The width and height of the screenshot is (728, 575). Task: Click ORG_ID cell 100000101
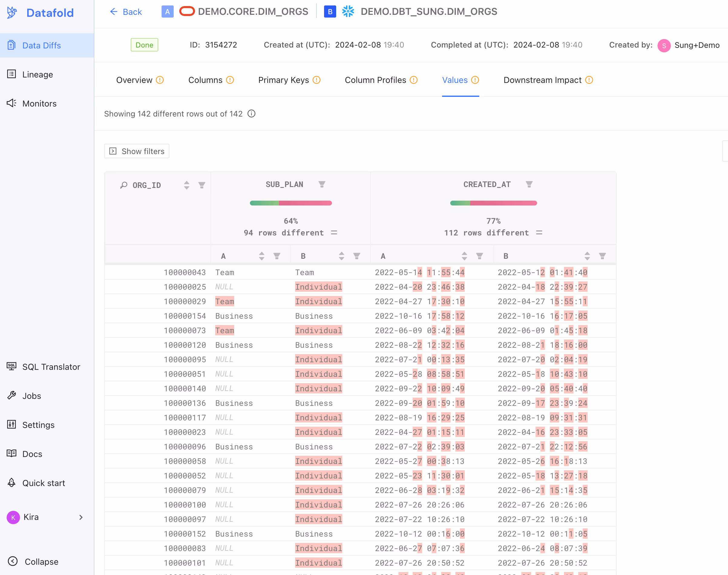click(185, 563)
